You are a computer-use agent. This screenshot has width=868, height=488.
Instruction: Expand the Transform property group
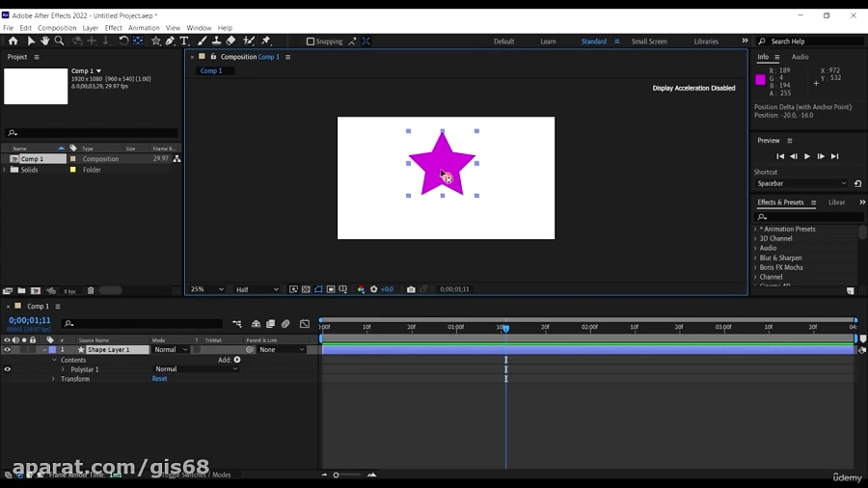coord(53,379)
